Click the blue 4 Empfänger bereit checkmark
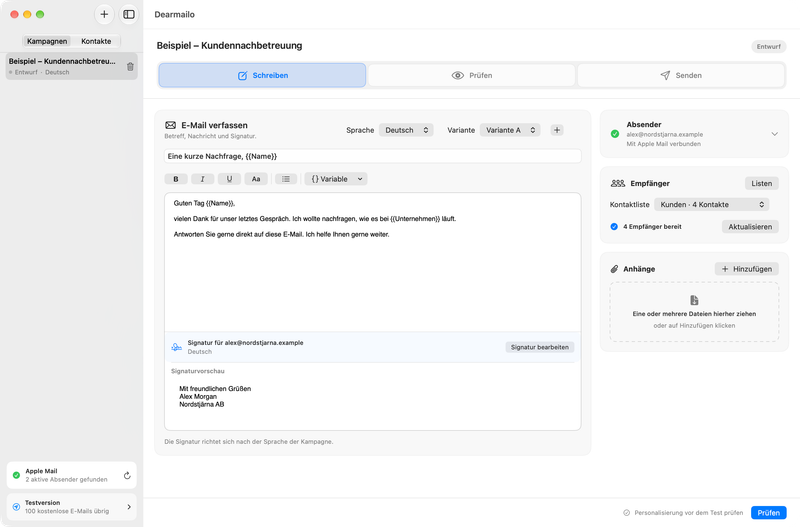 (614, 227)
